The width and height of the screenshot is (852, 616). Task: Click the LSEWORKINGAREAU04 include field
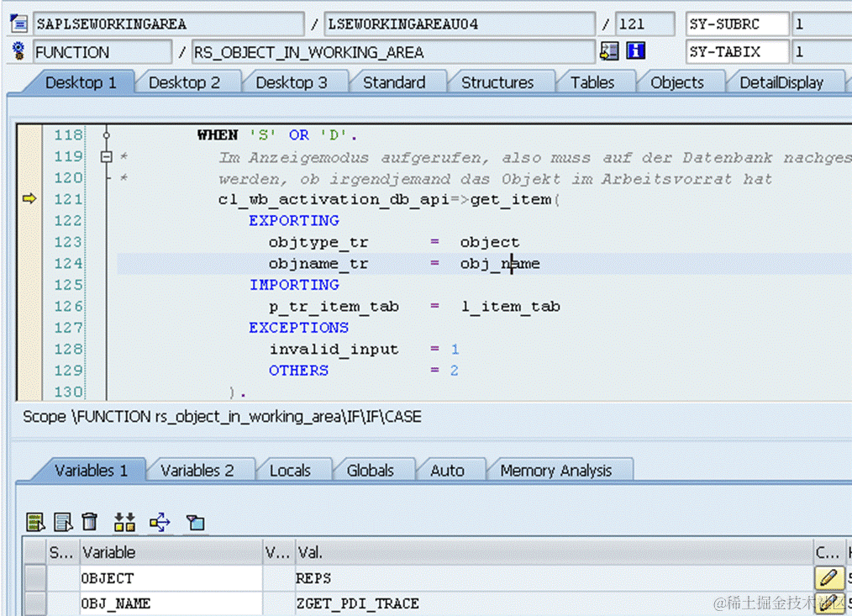click(x=459, y=24)
